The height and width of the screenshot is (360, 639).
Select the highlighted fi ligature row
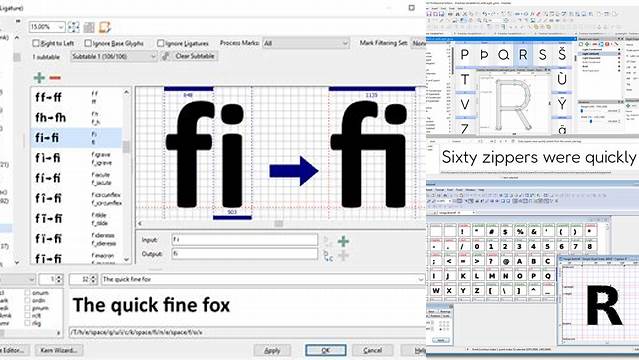click(x=76, y=138)
